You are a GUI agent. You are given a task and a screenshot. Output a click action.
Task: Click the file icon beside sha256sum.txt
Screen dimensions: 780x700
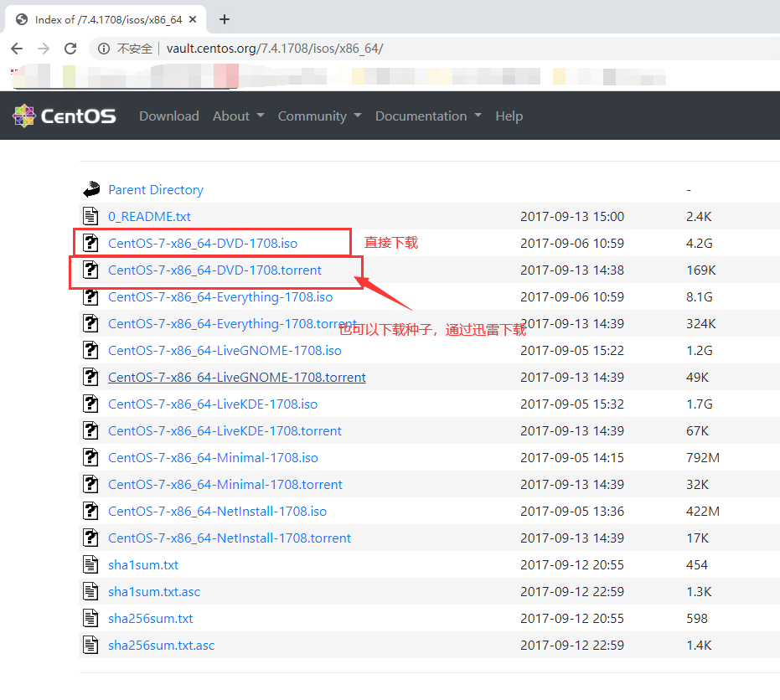coord(90,619)
